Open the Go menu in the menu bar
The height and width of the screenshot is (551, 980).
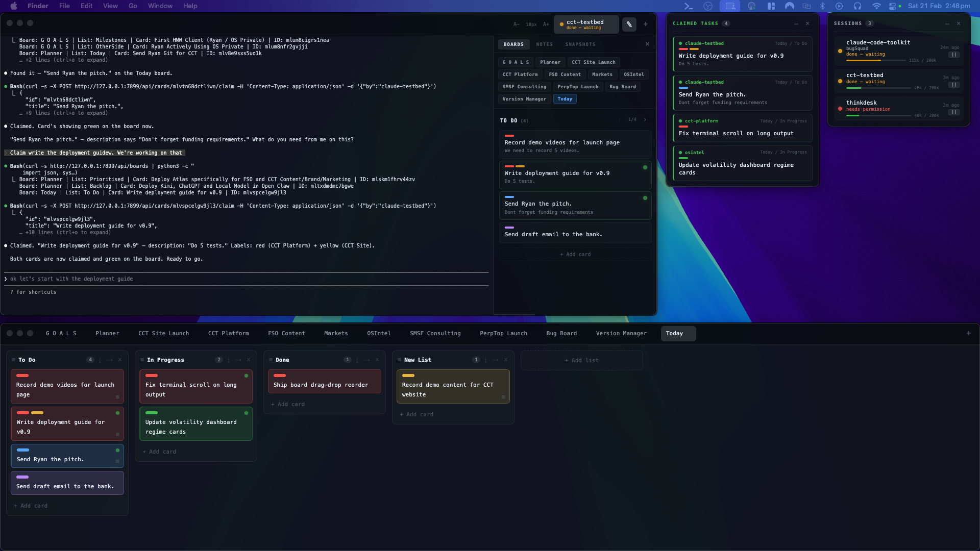[132, 6]
